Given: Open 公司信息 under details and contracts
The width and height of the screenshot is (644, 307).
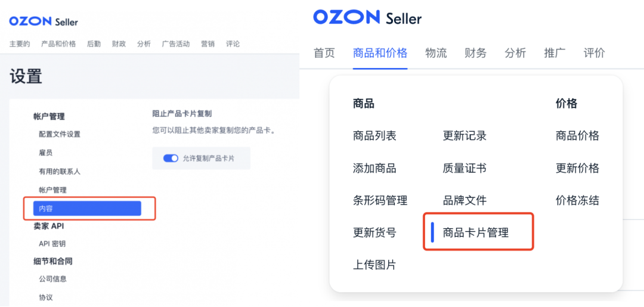Looking at the screenshot, I should point(52,278).
